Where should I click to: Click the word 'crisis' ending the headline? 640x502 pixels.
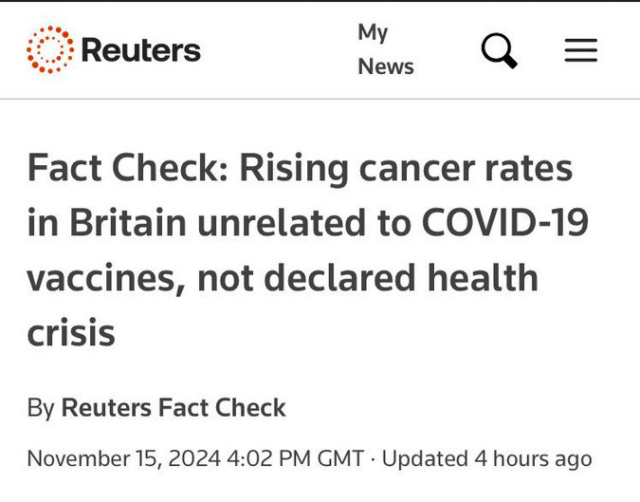[71, 333]
